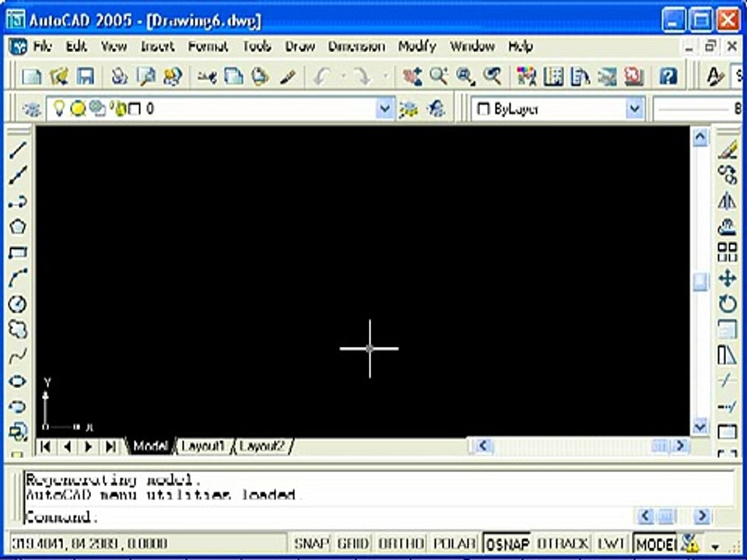747x560 pixels.
Task: Toggle LWT lineweight display
Action: [612, 544]
